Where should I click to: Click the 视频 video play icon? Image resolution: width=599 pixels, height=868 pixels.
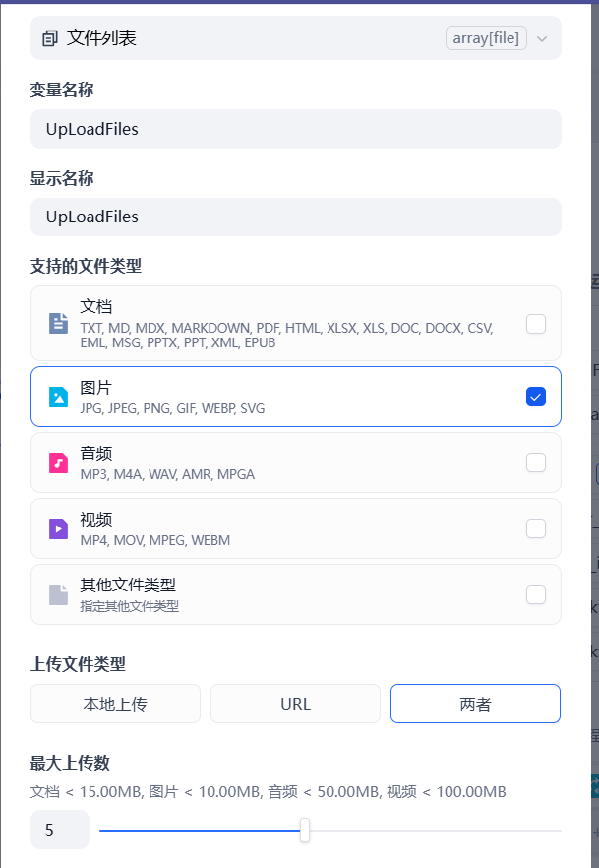click(x=58, y=528)
